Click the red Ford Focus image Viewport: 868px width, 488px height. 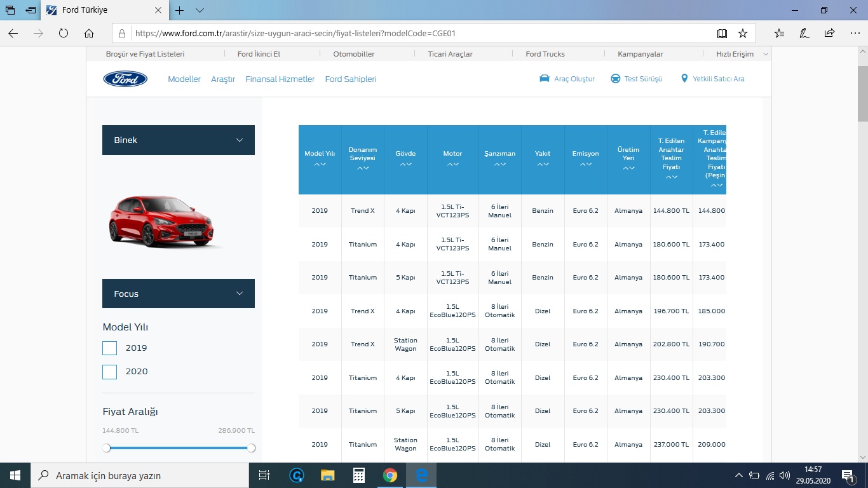coord(162,221)
